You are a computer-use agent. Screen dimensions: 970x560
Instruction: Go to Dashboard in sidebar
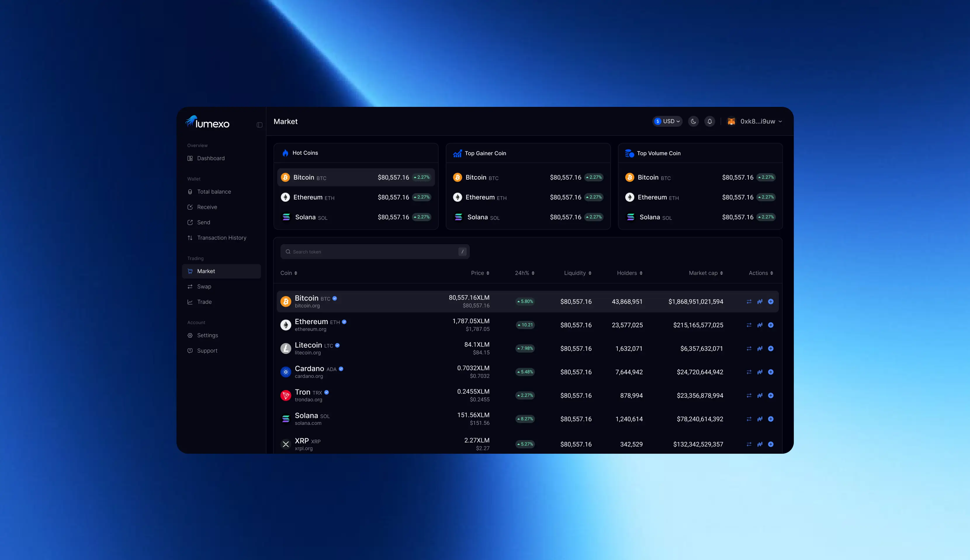click(210, 158)
